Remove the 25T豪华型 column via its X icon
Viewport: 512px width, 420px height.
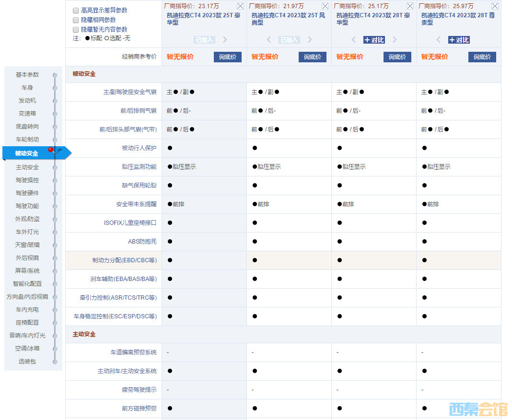[240, 6]
